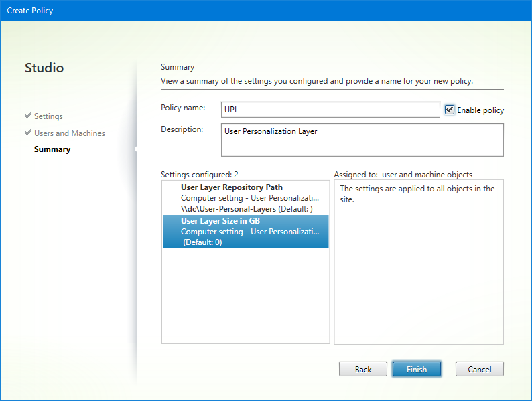Go to the Settings wizard step
Viewport: 532px width, 401px height.
[x=48, y=116]
